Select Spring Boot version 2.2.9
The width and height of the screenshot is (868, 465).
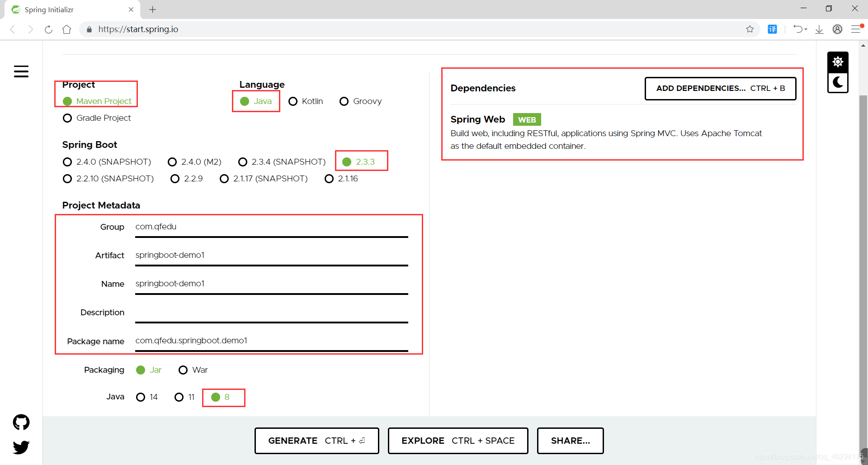click(187, 179)
